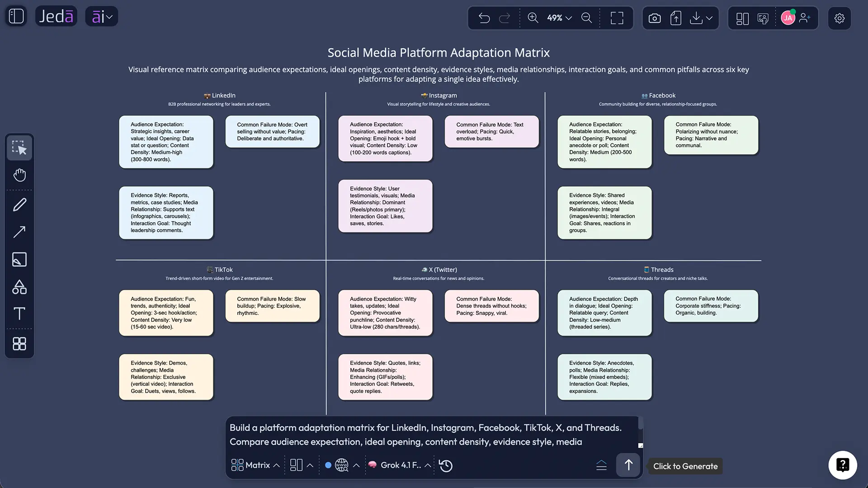The width and height of the screenshot is (868, 488).
Task: Select the shapes tool
Action: coord(19,287)
